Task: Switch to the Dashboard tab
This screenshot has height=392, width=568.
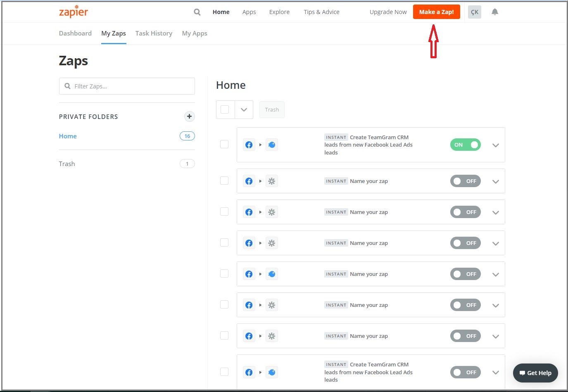Action: tap(75, 33)
